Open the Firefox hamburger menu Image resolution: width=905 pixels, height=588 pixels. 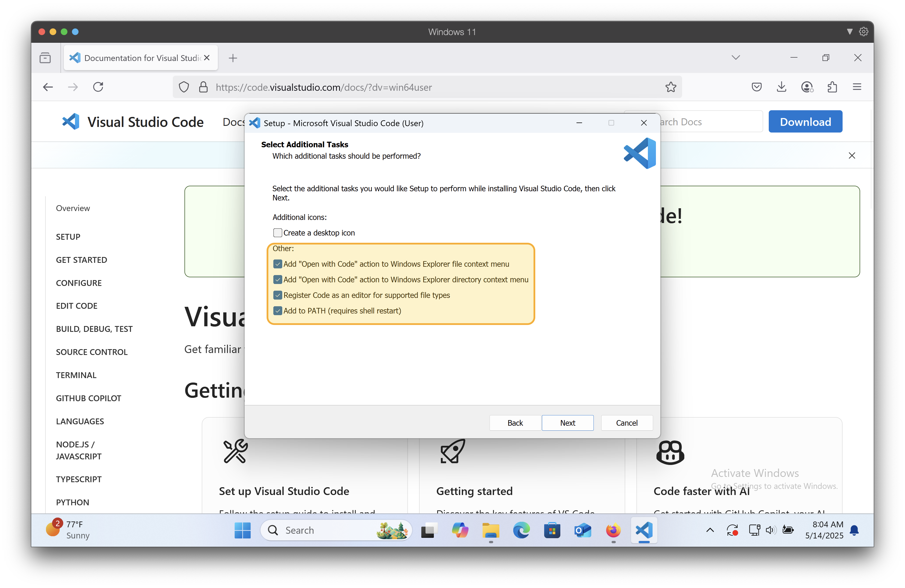tap(857, 87)
